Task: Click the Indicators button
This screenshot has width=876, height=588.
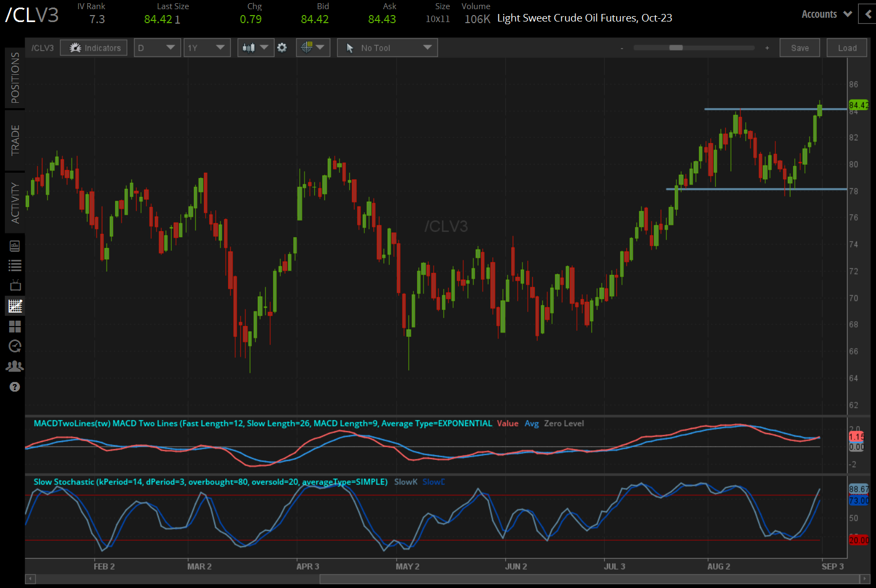Action: (x=94, y=48)
